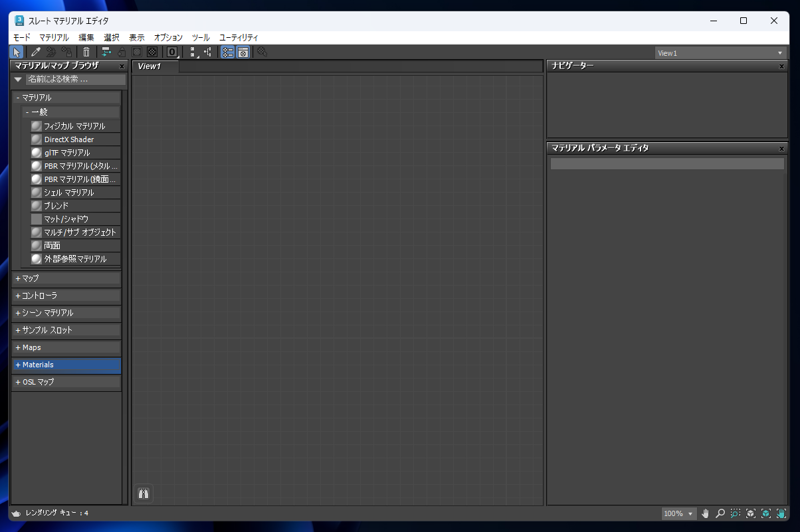Click the Lay Out All vertical icon
This screenshot has width=800, height=532.
point(192,52)
